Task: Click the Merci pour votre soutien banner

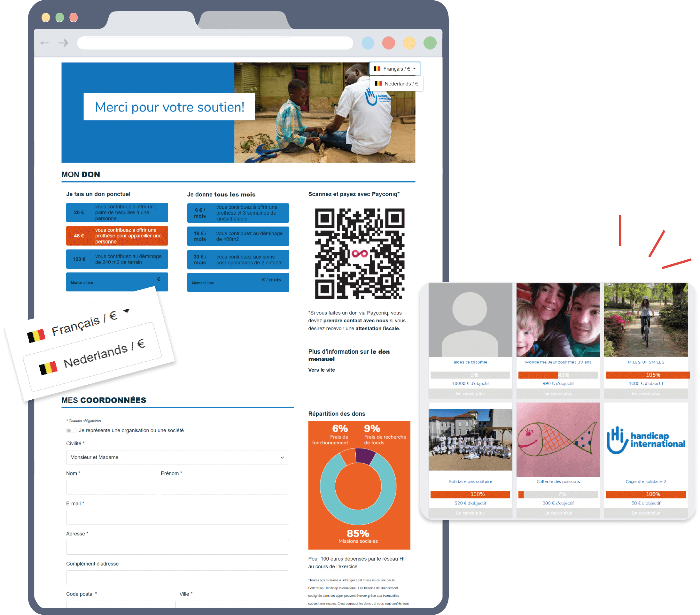Action: click(169, 107)
